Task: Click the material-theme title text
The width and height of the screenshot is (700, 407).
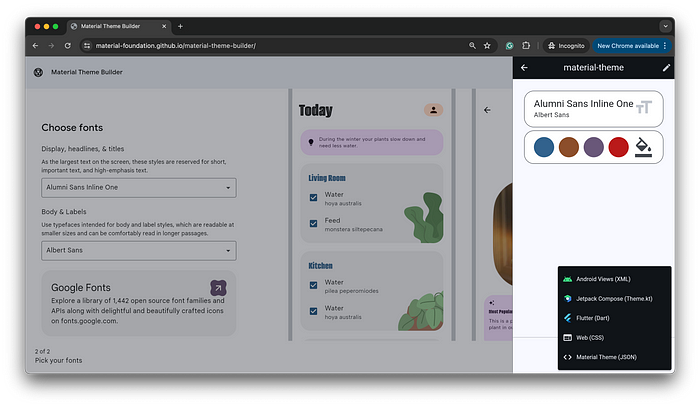Action: pos(593,68)
